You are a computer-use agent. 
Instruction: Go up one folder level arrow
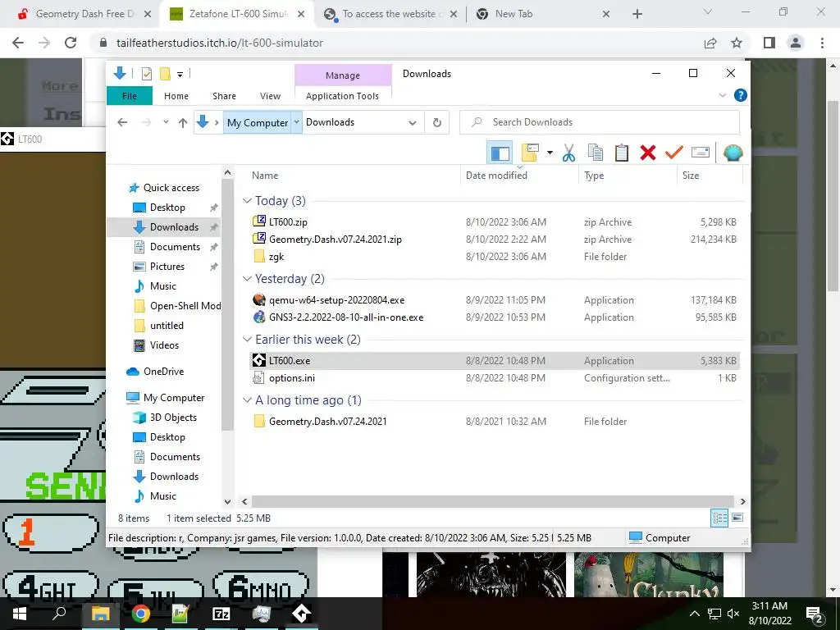tap(183, 123)
